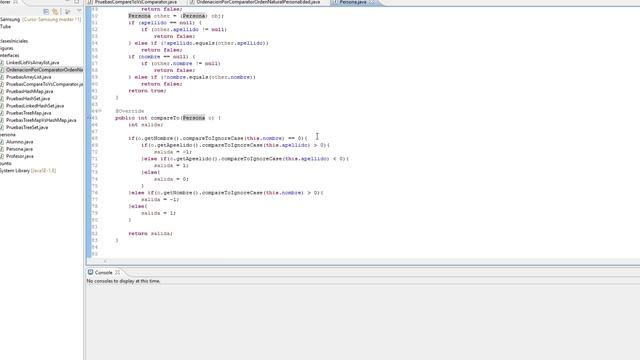
Task: Open the Package Explorer view menu arrow
Action: click(79, 11)
